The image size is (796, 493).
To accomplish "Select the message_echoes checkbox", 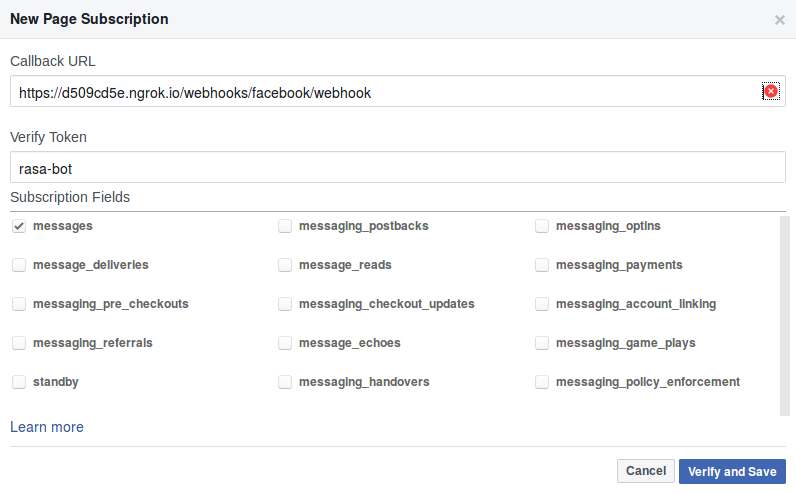I will 285,343.
